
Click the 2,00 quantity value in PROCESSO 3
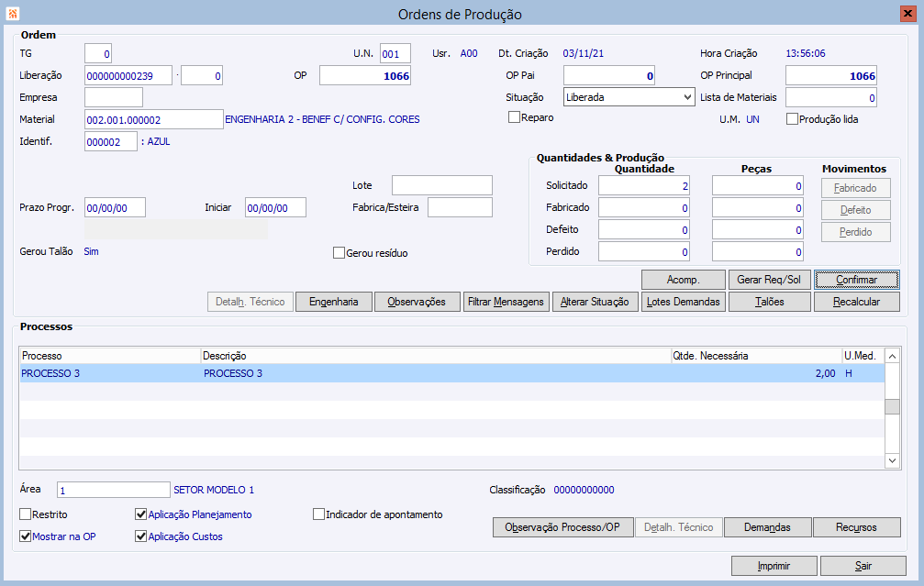[825, 373]
